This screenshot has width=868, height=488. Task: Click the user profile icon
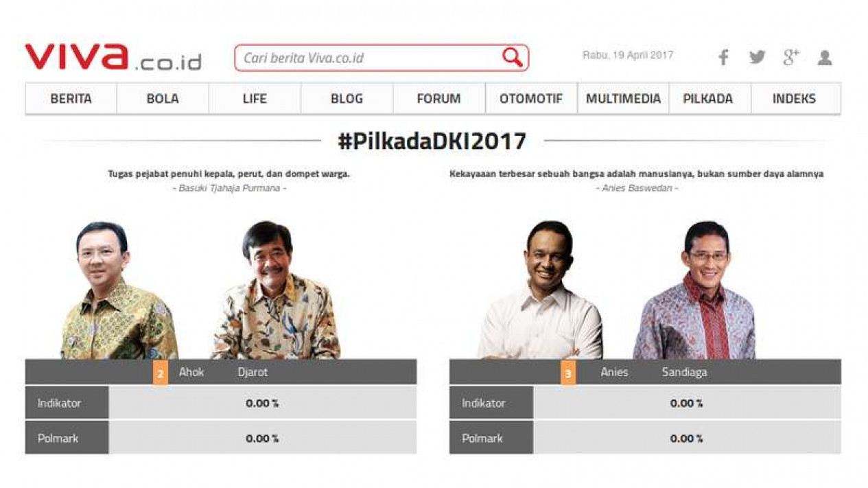(825, 58)
